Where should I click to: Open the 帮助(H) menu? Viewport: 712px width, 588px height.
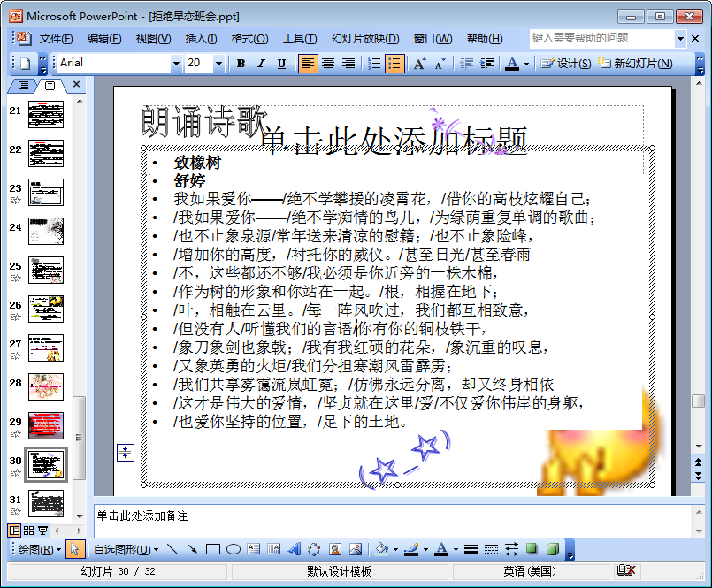[x=485, y=39]
